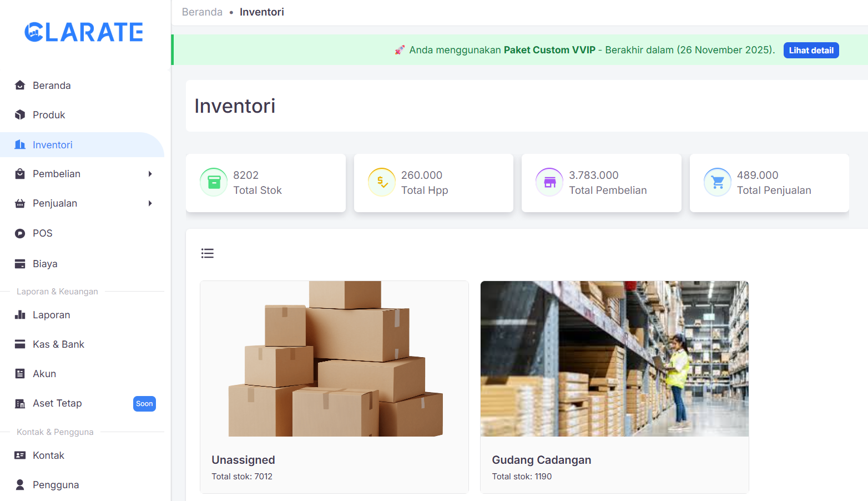Navigate to Beranda via breadcrumb link

202,12
